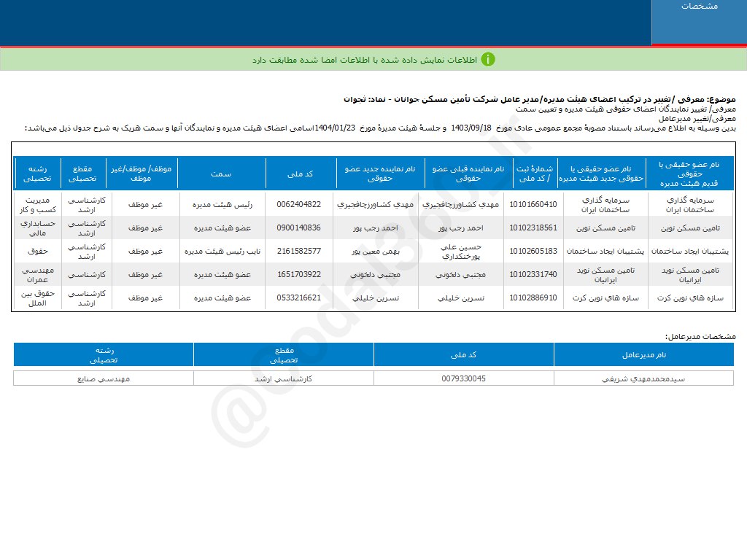The height and width of the screenshot is (560, 747).
Task: Click the position cell 'نایب رئیس هیئت مدیره'
Action: pos(222,252)
